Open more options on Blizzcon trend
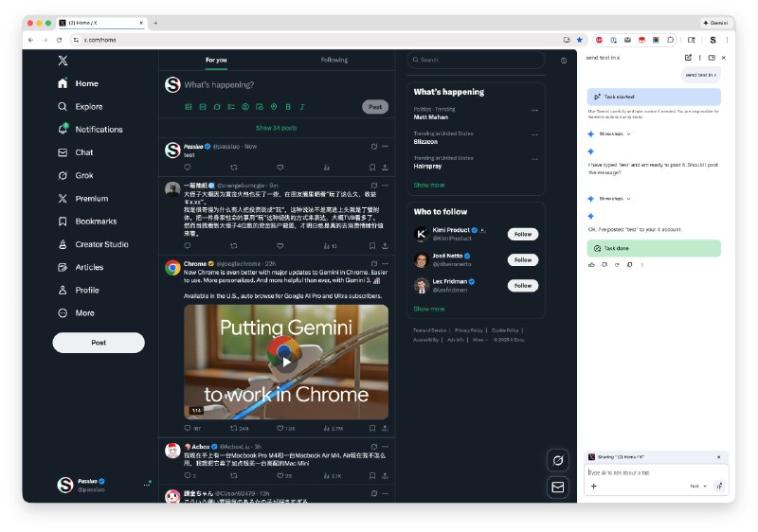This screenshot has height=532, width=758. 534,134
